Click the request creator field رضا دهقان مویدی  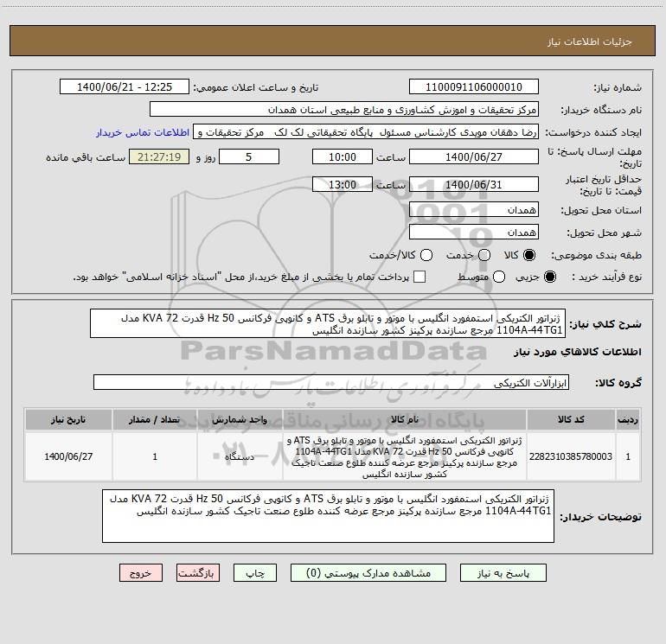[x=366, y=132]
